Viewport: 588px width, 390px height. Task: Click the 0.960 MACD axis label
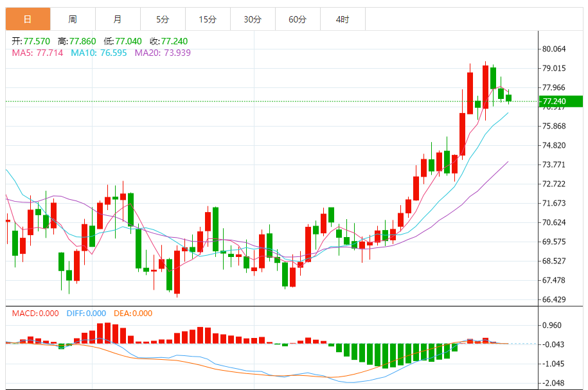point(552,326)
